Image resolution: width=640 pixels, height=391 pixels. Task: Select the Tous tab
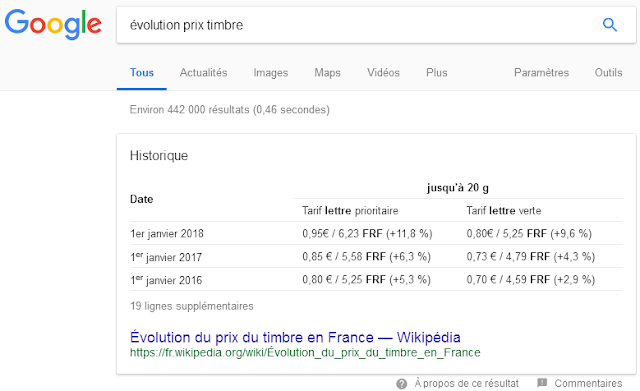(x=142, y=73)
